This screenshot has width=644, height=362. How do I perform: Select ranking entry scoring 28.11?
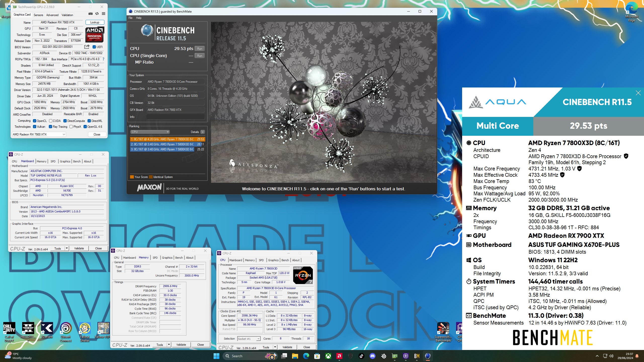click(x=167, y=144)
